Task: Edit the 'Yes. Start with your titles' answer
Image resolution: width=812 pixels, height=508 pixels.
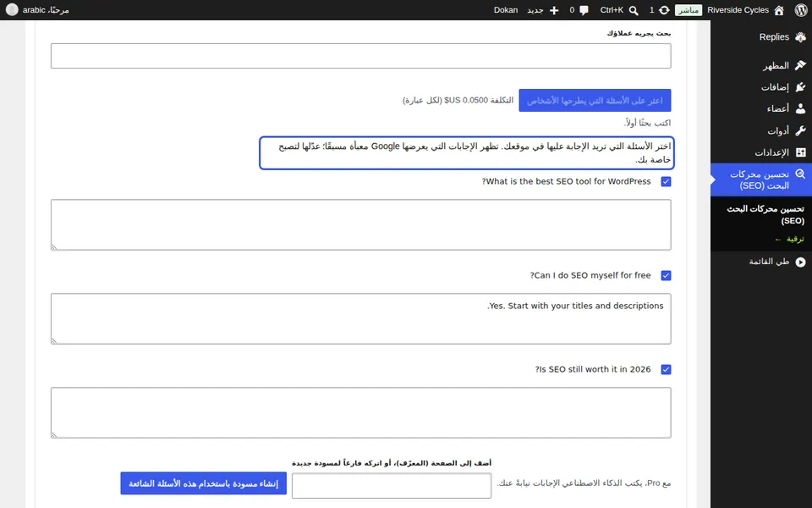Action: coord(361,319)
